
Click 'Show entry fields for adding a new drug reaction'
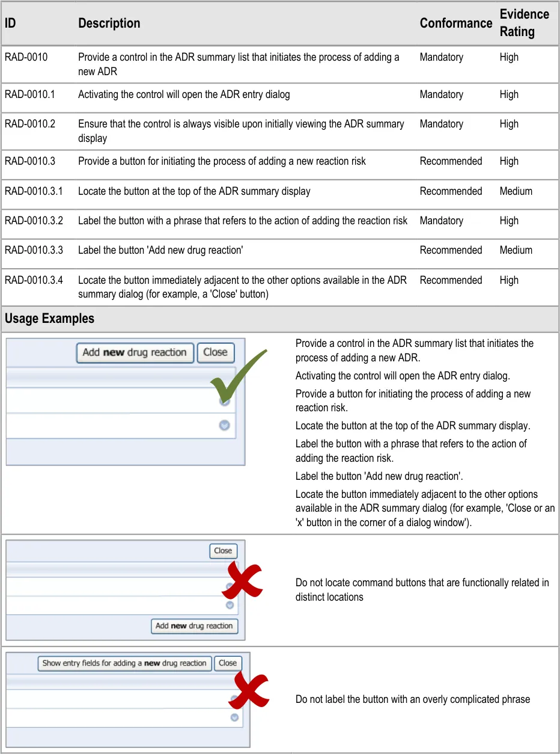(x=124, y=663)
